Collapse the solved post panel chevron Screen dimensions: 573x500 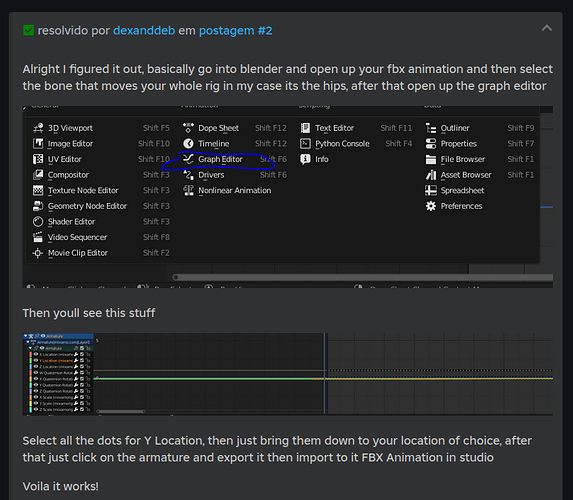click(x=546, y=28)
